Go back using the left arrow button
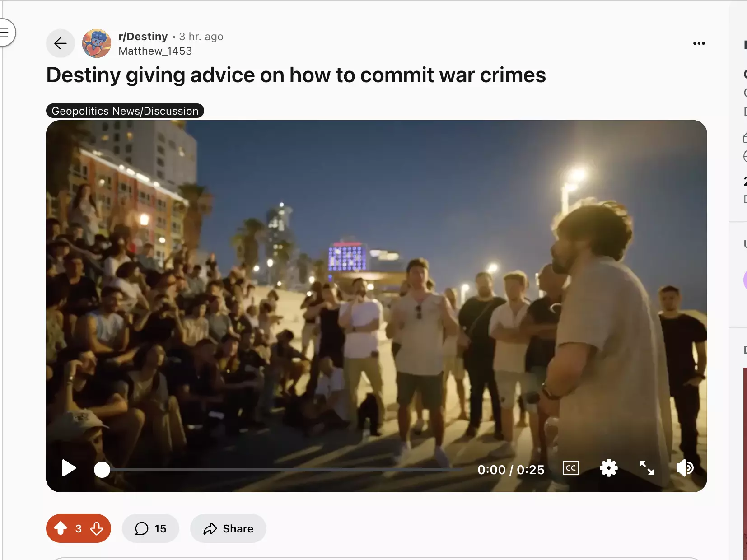The height and width of the screenshot is (560, 747). [x=61, y=43]
